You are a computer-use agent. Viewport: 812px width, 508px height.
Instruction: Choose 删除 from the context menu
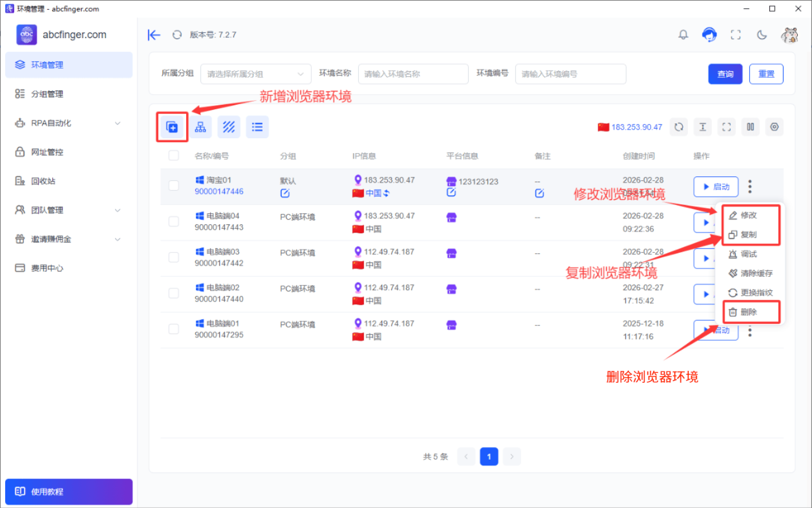point(750,312)
